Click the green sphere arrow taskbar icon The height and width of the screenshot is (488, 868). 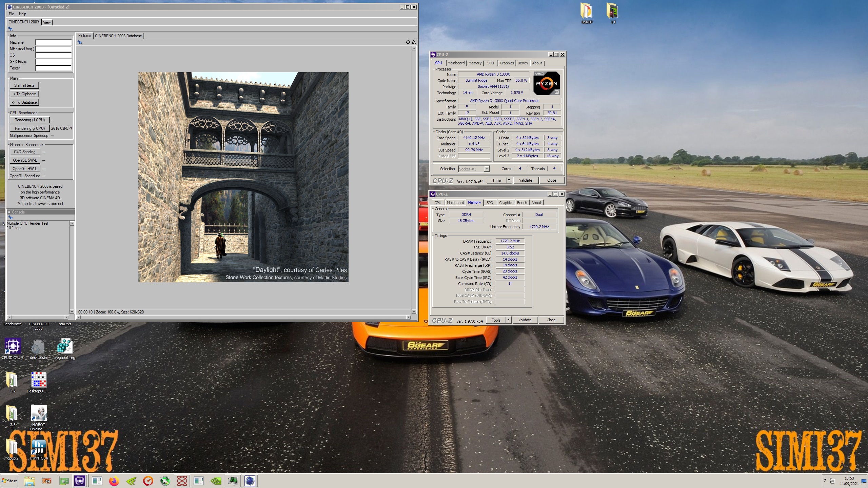(x=165, y=481)
